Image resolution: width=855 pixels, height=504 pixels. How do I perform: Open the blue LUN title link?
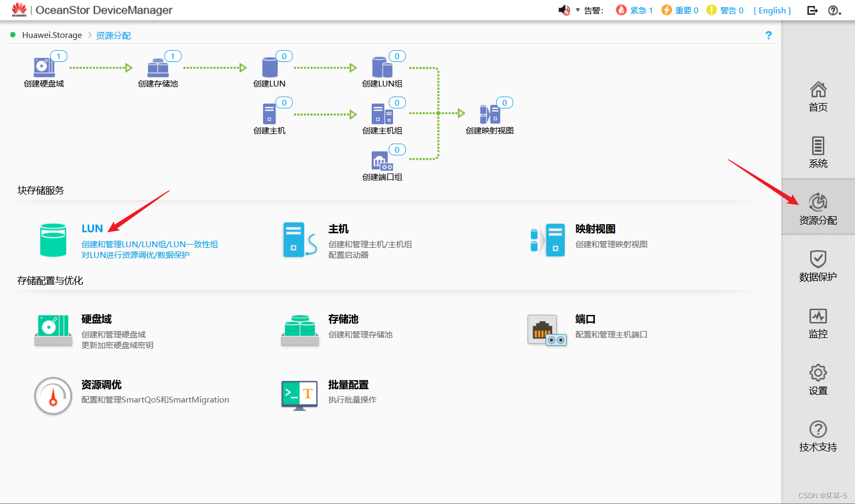point(92,229)
